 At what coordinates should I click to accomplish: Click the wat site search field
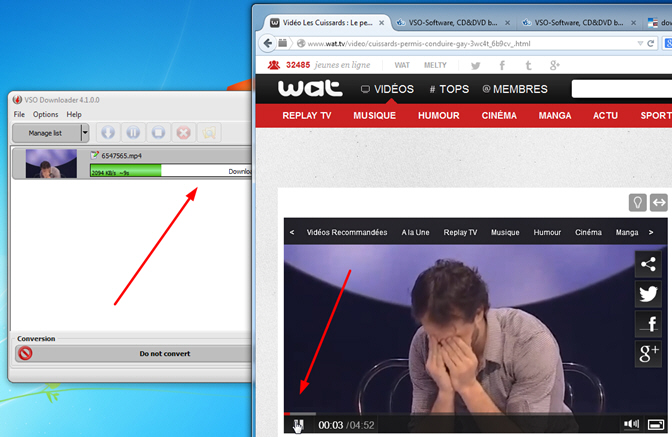[621, 89]
